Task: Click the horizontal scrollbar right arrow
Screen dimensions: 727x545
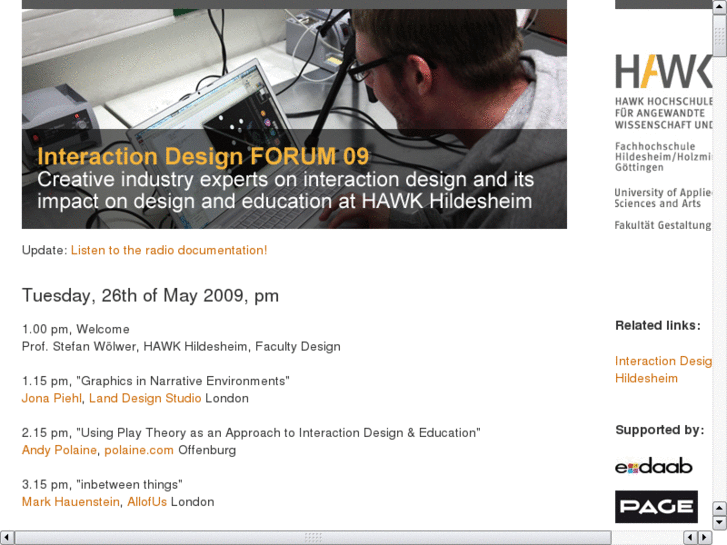Action: point(705,538)
